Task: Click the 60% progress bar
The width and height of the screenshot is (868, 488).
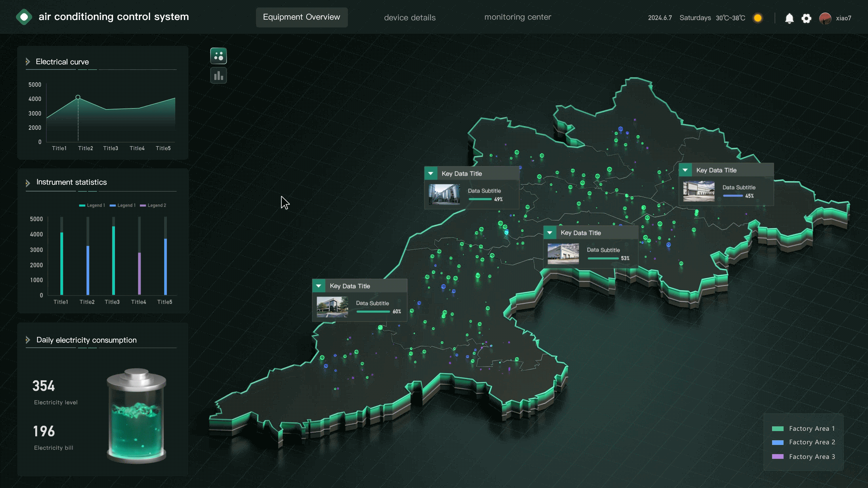Action: (373, 311)
